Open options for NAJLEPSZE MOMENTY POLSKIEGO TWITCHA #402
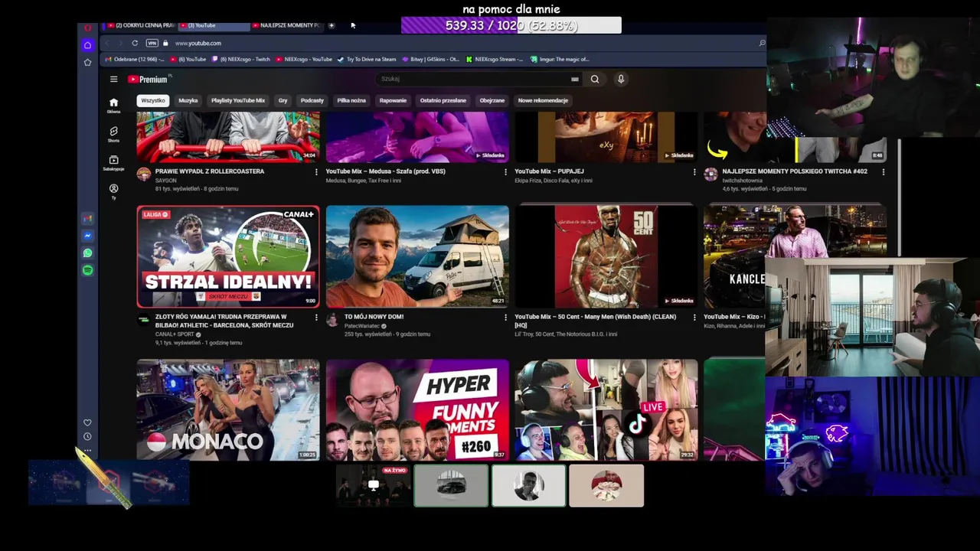 (883, 172)
